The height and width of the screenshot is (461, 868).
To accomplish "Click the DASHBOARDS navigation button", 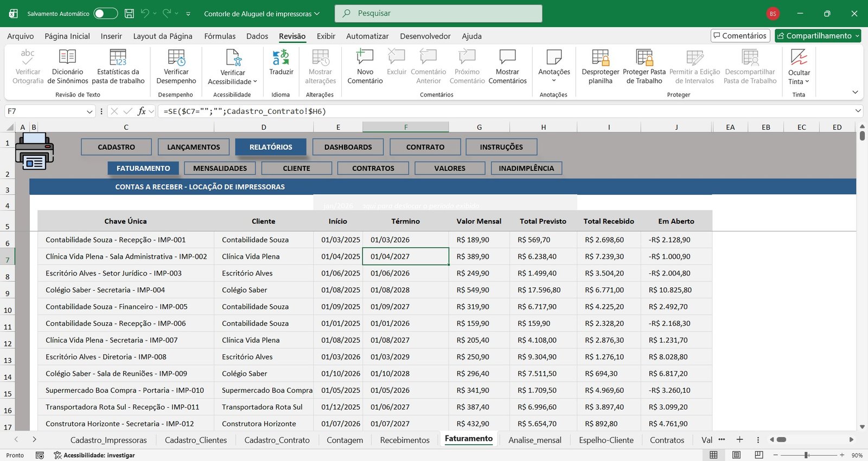I will (x=348, y=147).
